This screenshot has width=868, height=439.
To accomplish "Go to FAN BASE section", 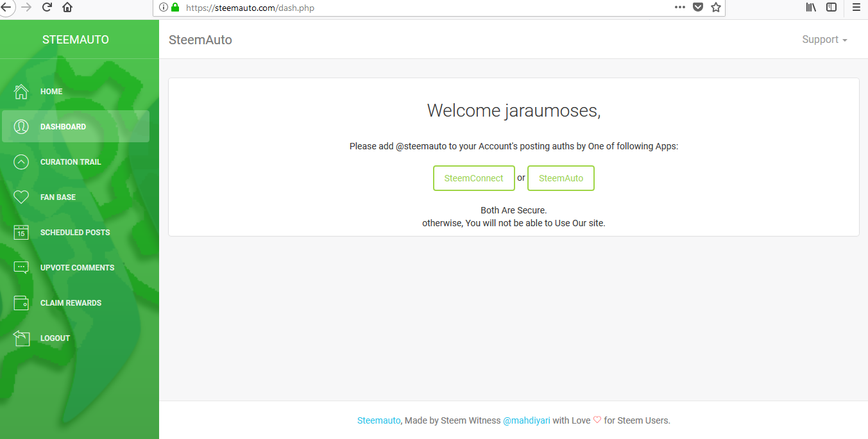I will click(x=76, y=197).
